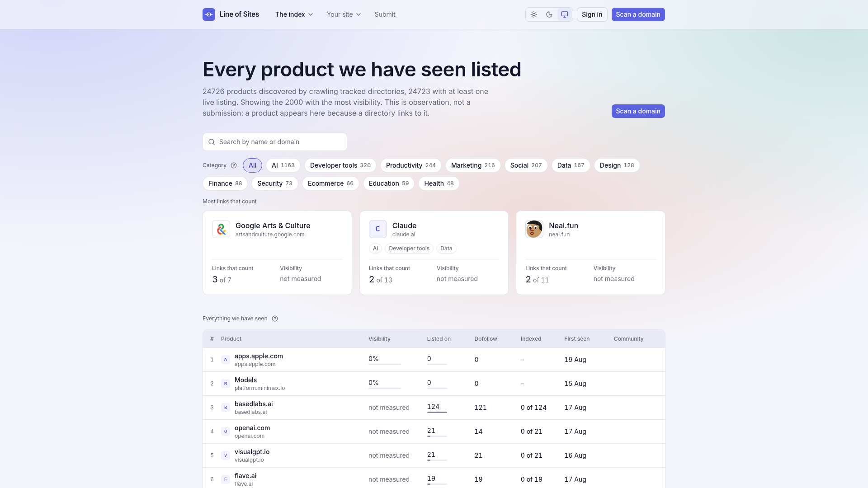The height and width of the screenshot is (488, 868).
Task: Sort by Listed on column header
Action: 439,339
